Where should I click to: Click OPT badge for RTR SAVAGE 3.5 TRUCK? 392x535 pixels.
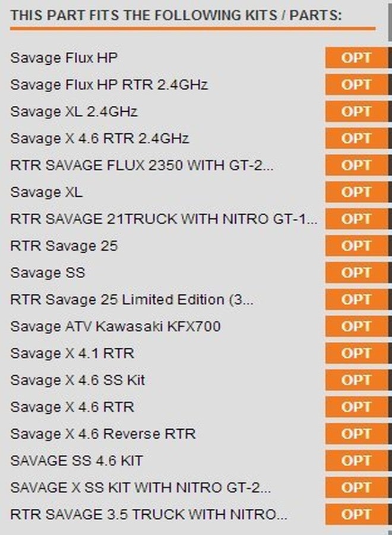[x=356, y=515]
